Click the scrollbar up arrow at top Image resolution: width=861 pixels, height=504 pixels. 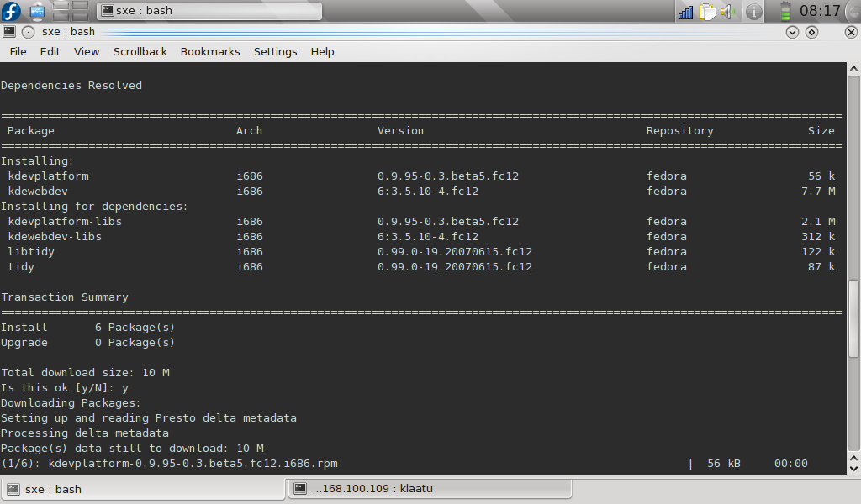point(853,69)
